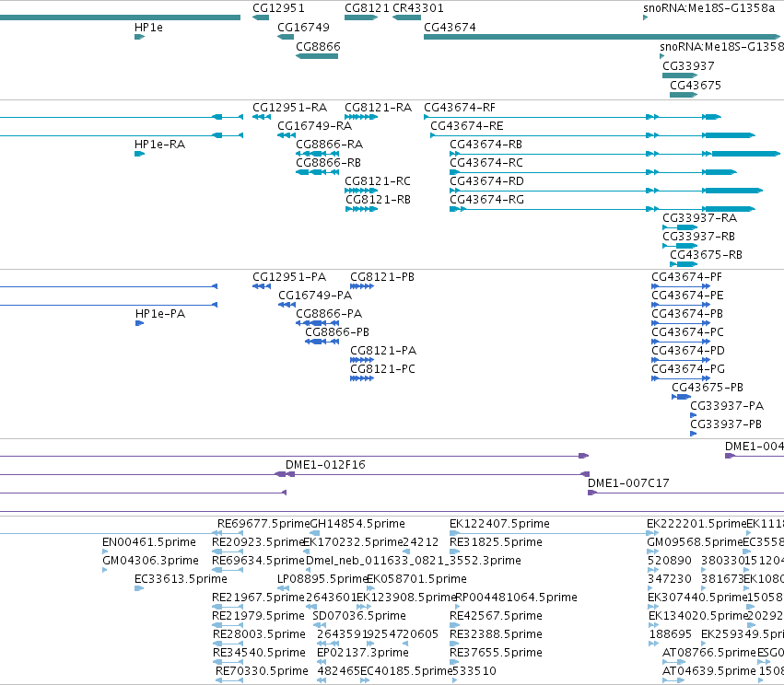Click the CG33937-RA transcript label

pos(699,218)
